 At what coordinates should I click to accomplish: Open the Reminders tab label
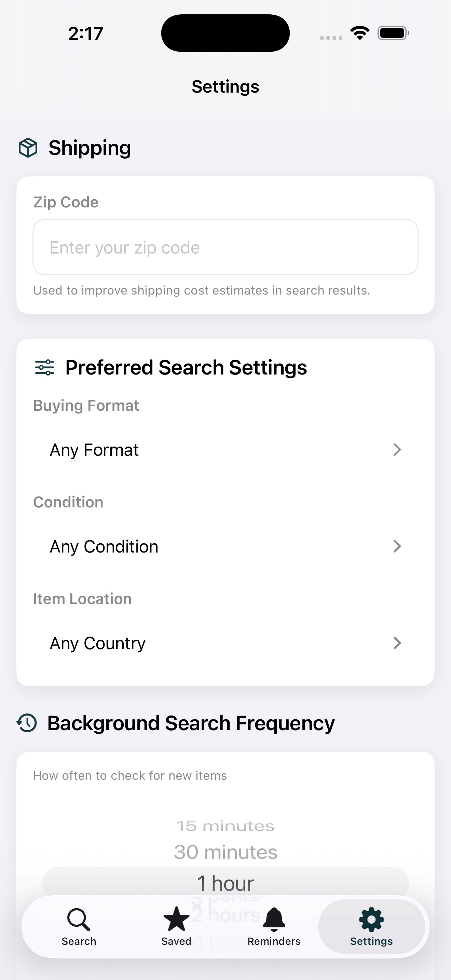click(274, 941)
